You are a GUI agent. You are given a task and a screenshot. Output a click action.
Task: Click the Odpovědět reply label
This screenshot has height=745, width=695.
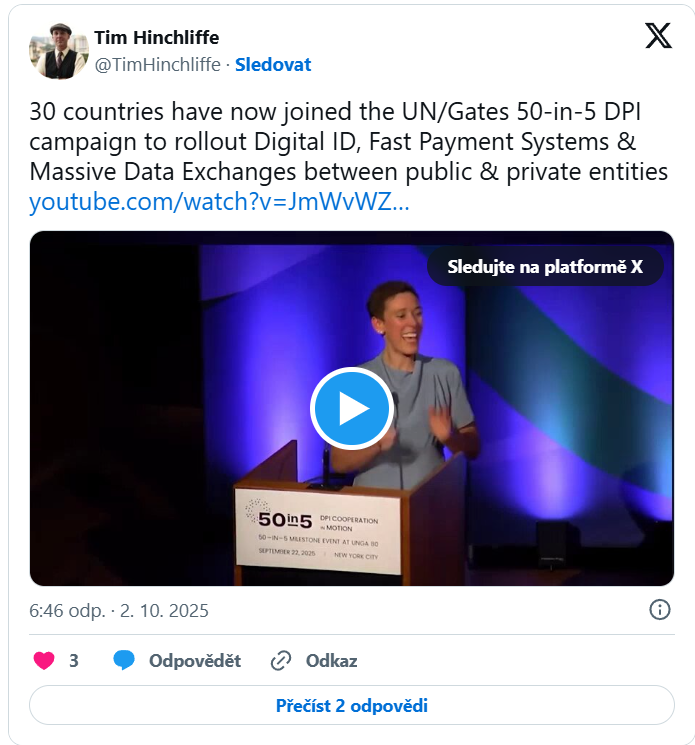195,661
